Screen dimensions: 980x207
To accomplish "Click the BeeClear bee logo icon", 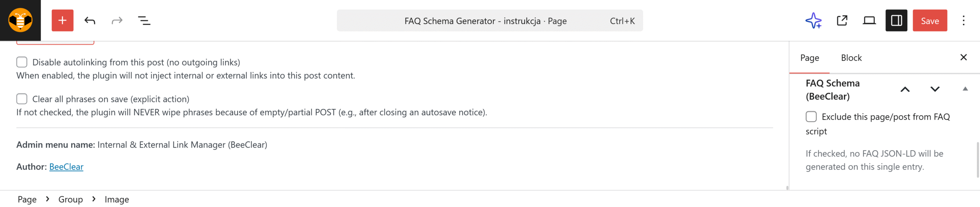I will (20, 20).
